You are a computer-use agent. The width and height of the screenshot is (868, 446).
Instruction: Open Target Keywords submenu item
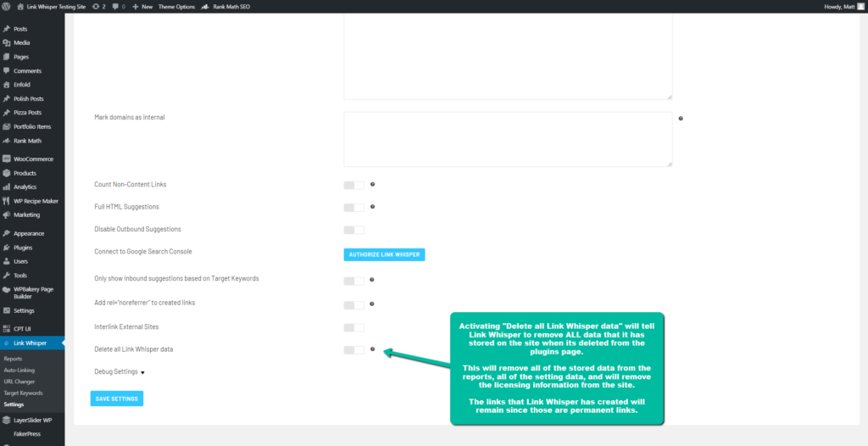point(23,393)
